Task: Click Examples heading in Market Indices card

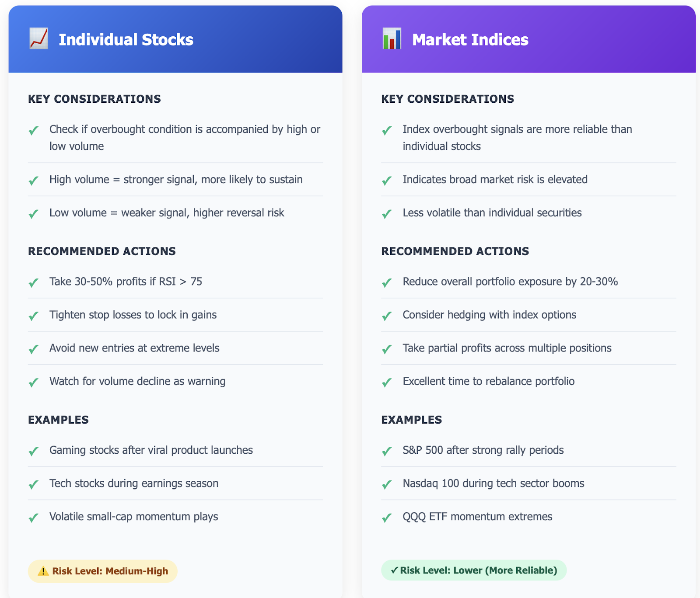Action: 412,420
